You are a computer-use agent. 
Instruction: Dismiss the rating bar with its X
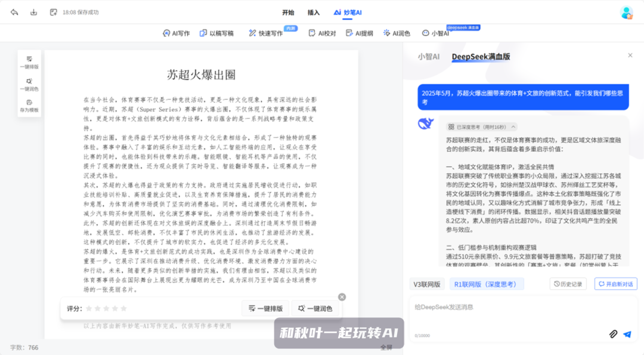click(x=342, y=297)
